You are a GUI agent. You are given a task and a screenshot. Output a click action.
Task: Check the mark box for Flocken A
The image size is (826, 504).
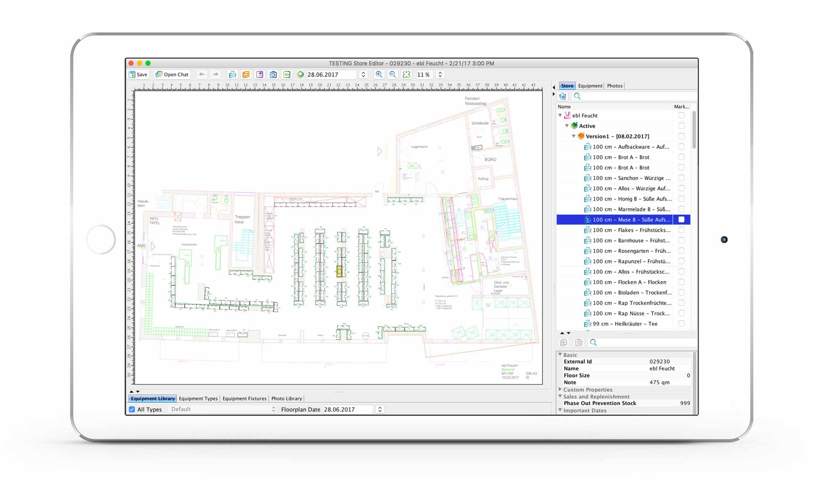[681, 282]
